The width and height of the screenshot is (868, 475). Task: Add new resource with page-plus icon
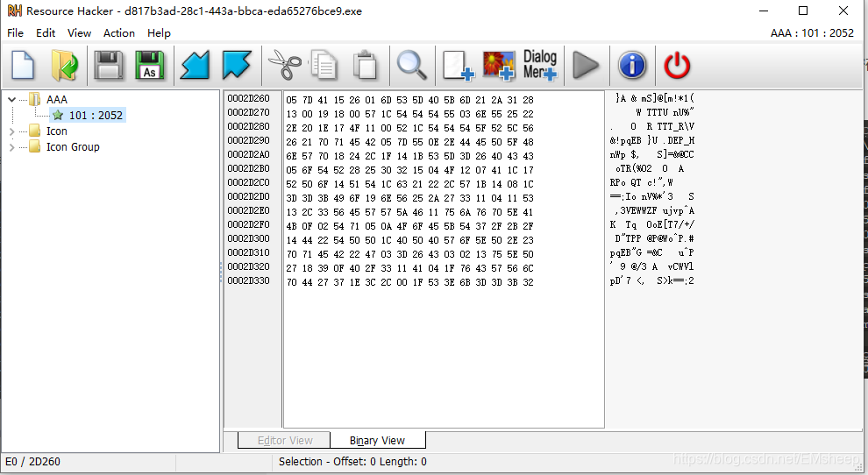click(x=459, y=66)
